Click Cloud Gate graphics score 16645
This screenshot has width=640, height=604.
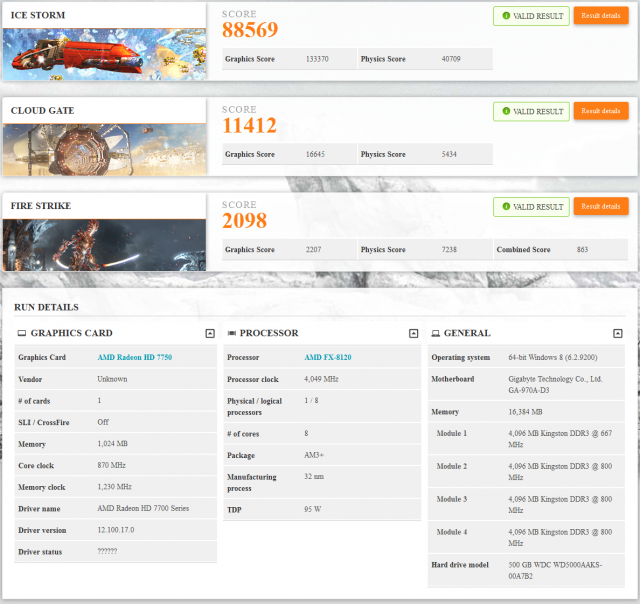[315, 154]
